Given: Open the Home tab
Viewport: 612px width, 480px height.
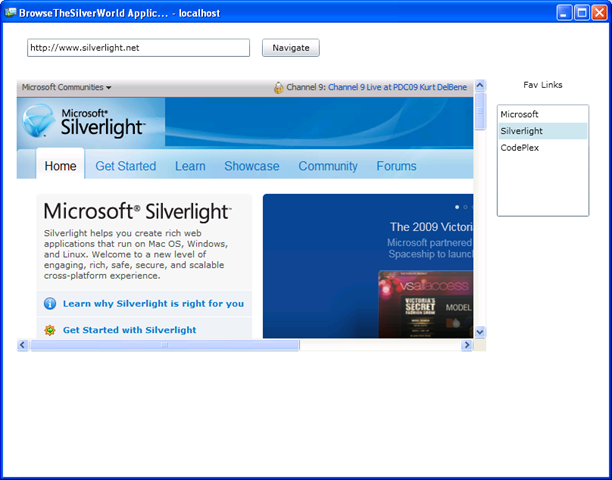Looking at the screenshot, I should pyautogui.click(x=60, y=166).
